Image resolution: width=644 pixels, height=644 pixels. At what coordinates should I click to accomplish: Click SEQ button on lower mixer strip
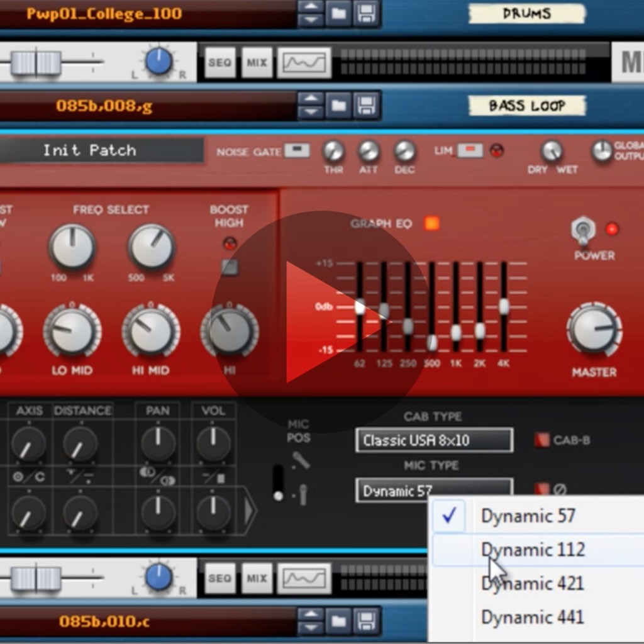click(x=220, y=579)
